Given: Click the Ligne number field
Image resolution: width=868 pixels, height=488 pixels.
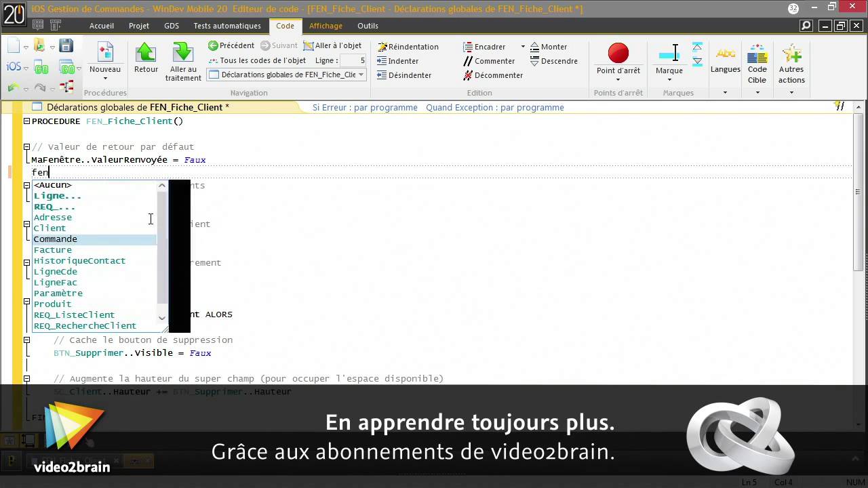Looking at the screenshot, I should coord(353,60).
